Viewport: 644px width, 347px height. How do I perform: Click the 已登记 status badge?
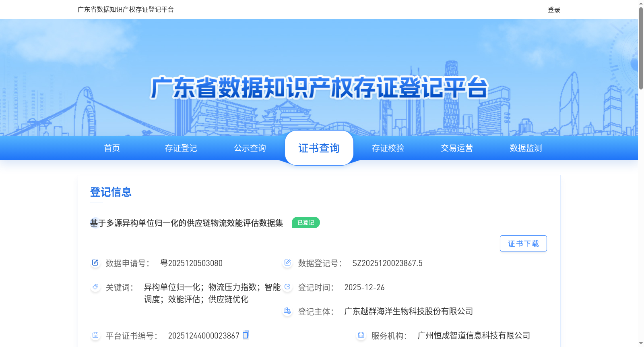[306, 222]
